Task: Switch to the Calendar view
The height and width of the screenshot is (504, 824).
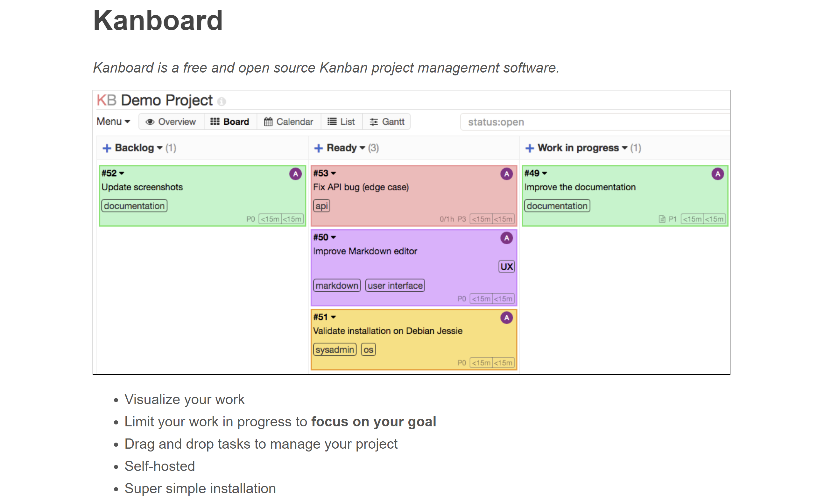Action: (289, 122)
